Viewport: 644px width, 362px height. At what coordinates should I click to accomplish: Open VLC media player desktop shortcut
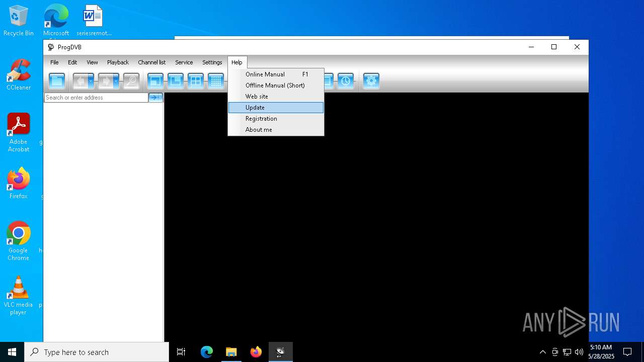(19, 296)
